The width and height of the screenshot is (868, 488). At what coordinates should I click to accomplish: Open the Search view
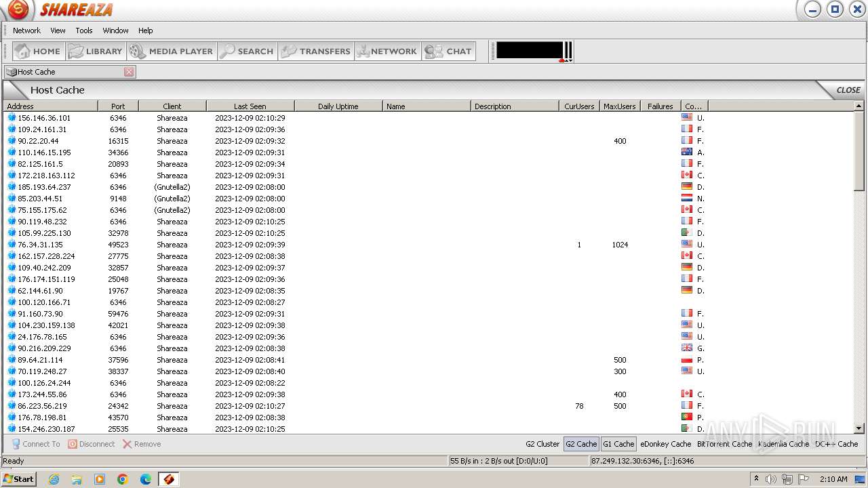(247, 52)
